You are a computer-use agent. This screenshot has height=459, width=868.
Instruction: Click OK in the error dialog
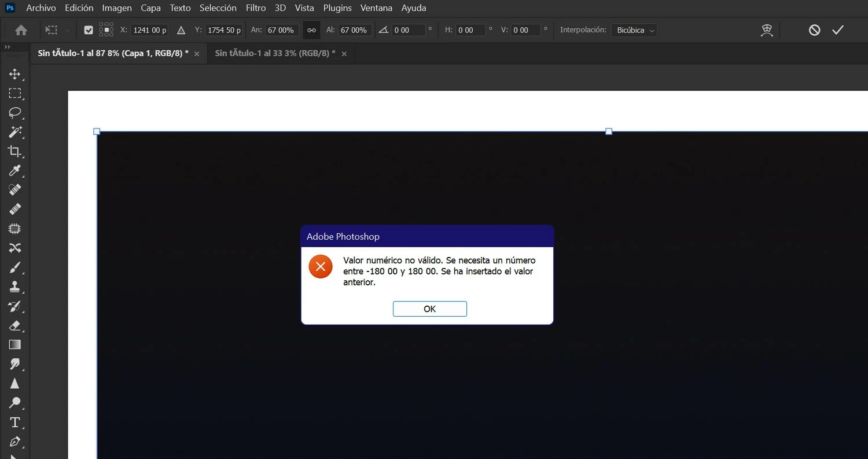click(x=430, y=309)
